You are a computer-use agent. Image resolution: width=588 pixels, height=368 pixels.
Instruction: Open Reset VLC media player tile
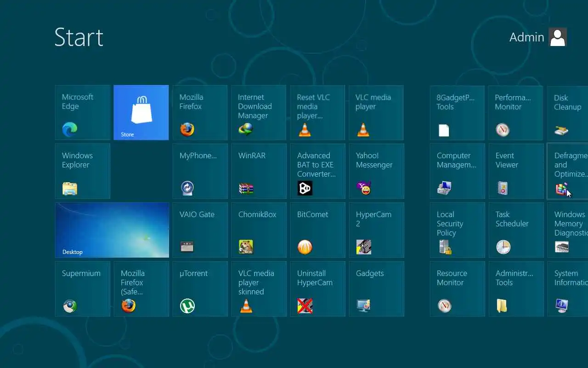pos(317,113)
